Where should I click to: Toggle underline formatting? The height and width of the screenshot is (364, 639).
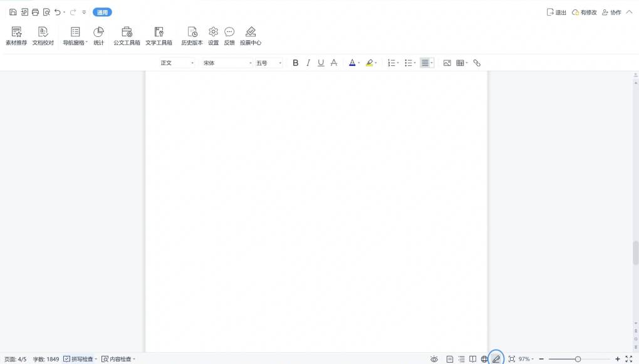[320, 63]
